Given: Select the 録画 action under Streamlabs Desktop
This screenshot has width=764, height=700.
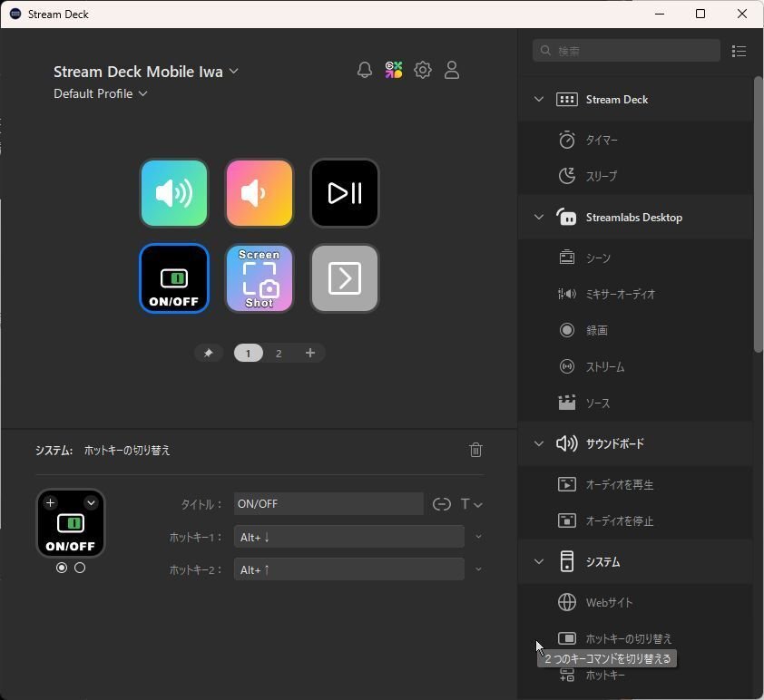Looking at the screenshot, I should coord(598,330).
